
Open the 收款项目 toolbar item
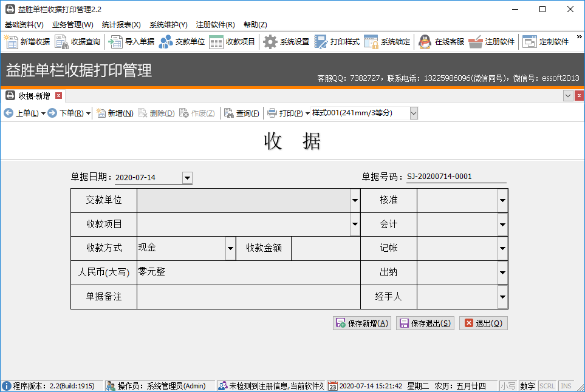pyautogui.click(x=232, y=42)
